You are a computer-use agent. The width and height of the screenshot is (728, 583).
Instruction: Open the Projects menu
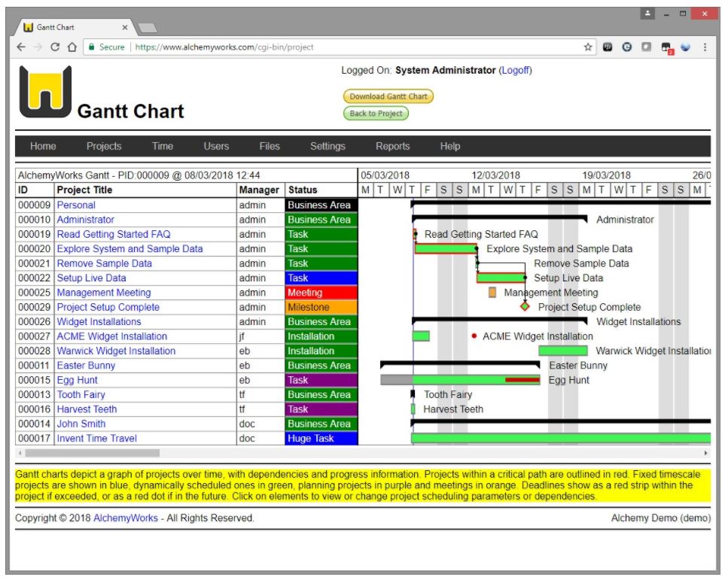tap(104, 146)
